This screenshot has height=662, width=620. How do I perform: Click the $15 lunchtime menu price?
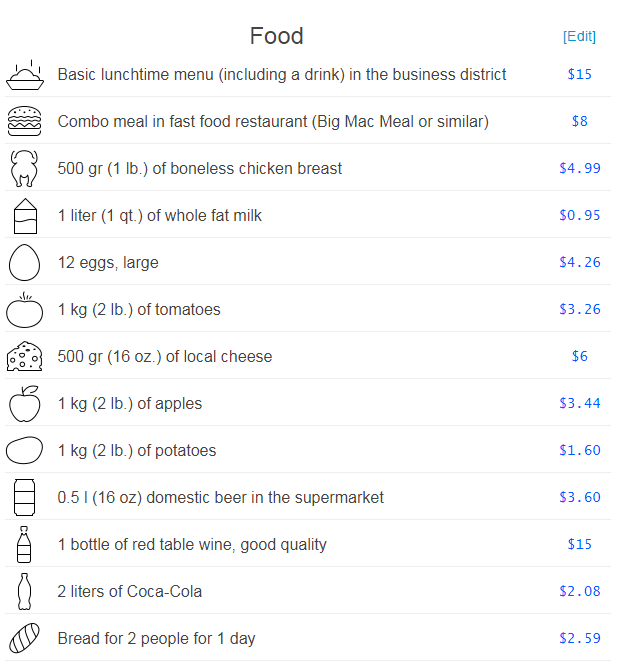click(x=579, y=74)
